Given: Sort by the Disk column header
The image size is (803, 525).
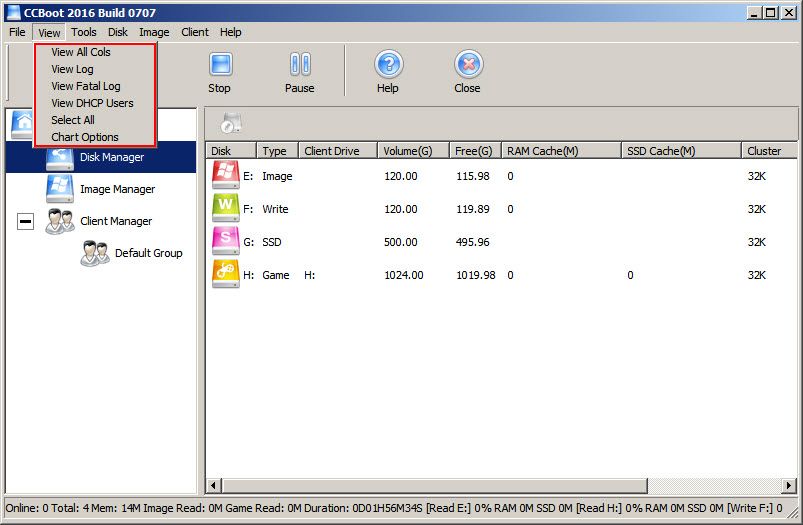Looking at the screenshot, I should click(x=230, y=151).
